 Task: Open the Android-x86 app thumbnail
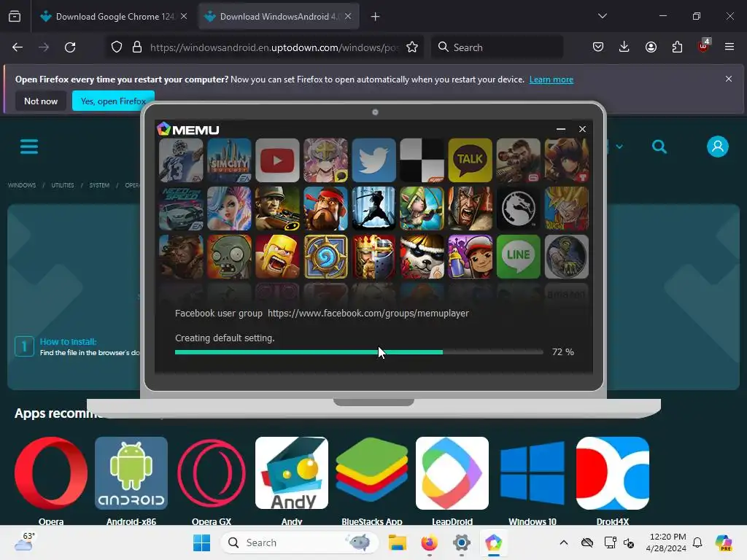tap(131, 472)
